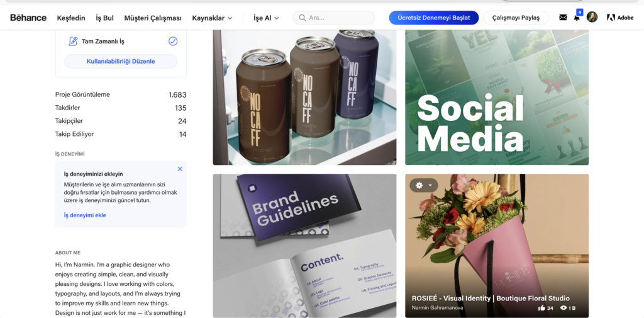Screen dimensions: 644x318
Task: Click the Behance logo
Action: tap(28, 18)
